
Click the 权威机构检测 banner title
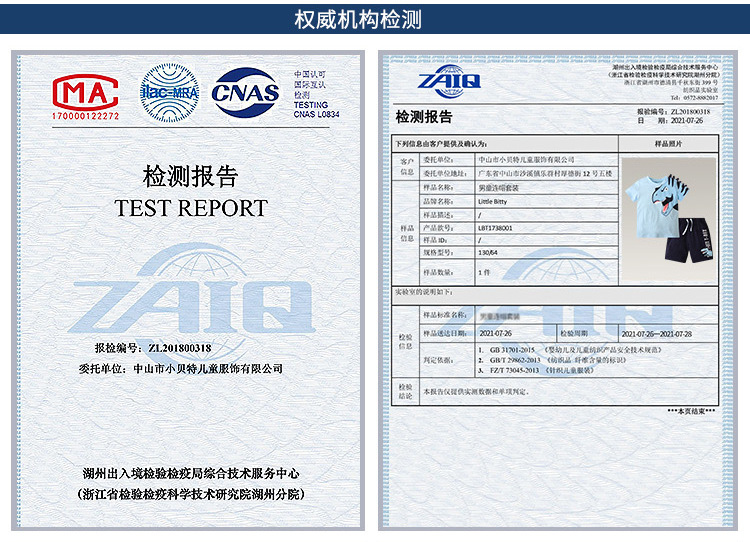tap(358, 20)
